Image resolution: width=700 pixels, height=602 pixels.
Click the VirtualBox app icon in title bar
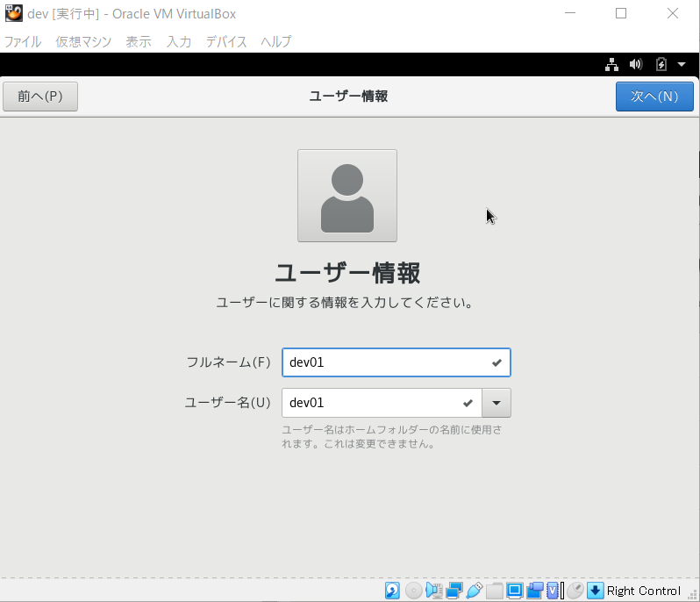coord(13,13)
